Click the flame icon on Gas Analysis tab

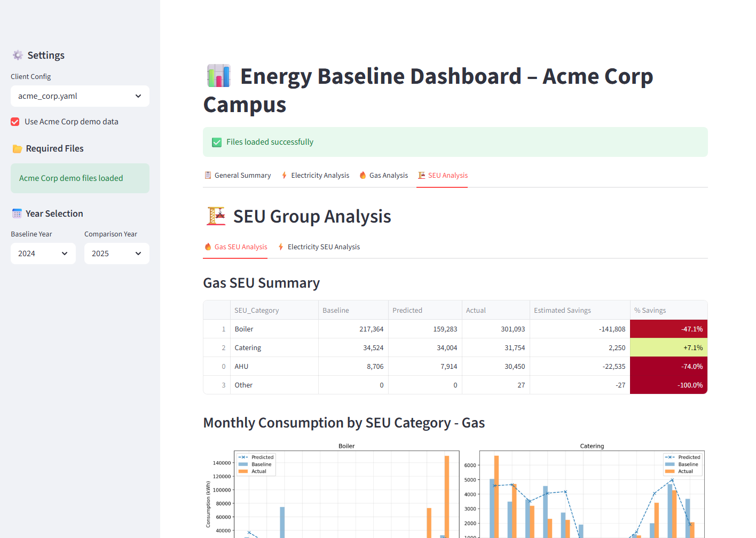tap(363, 175)
